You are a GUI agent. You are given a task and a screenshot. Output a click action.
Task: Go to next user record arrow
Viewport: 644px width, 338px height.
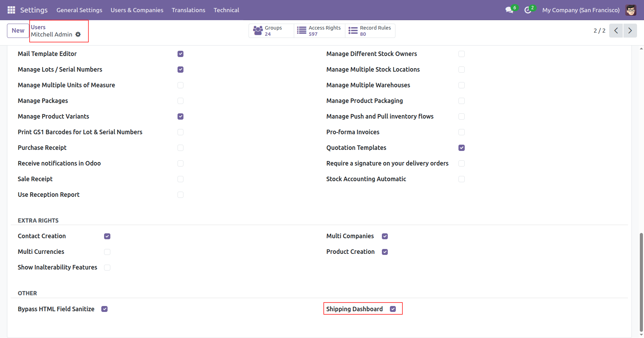(630, 31)
